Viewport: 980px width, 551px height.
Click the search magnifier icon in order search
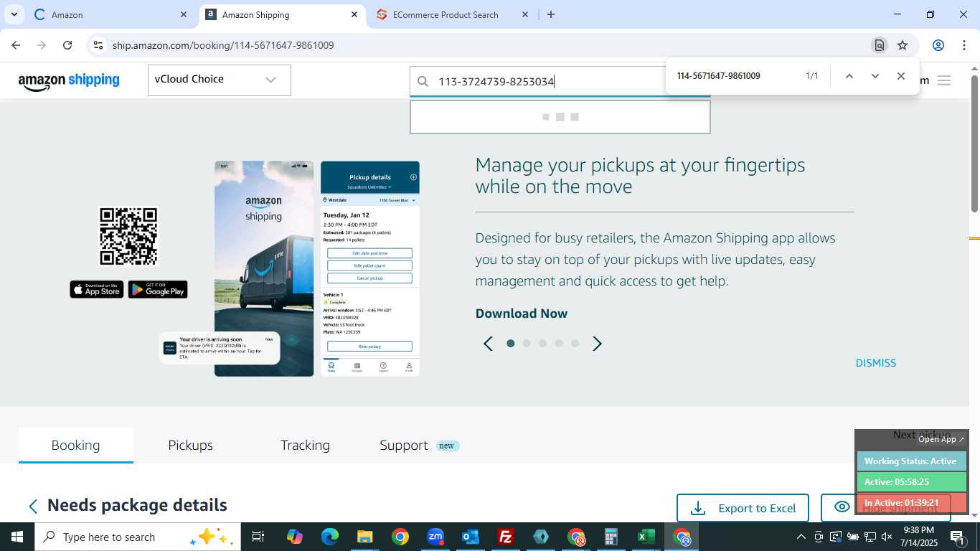(423, 82)
